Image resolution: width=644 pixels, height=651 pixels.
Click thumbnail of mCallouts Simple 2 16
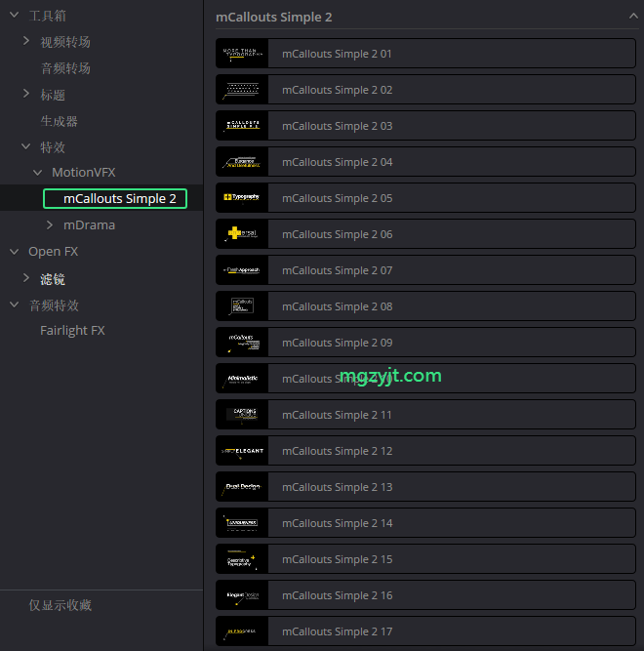(x=242, y=595)
